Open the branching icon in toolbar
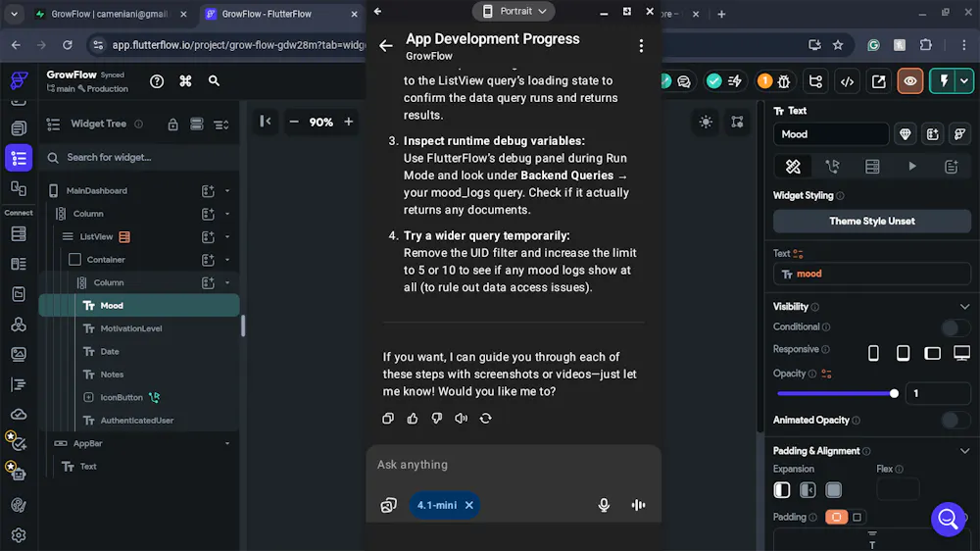 tap(815, 81)
